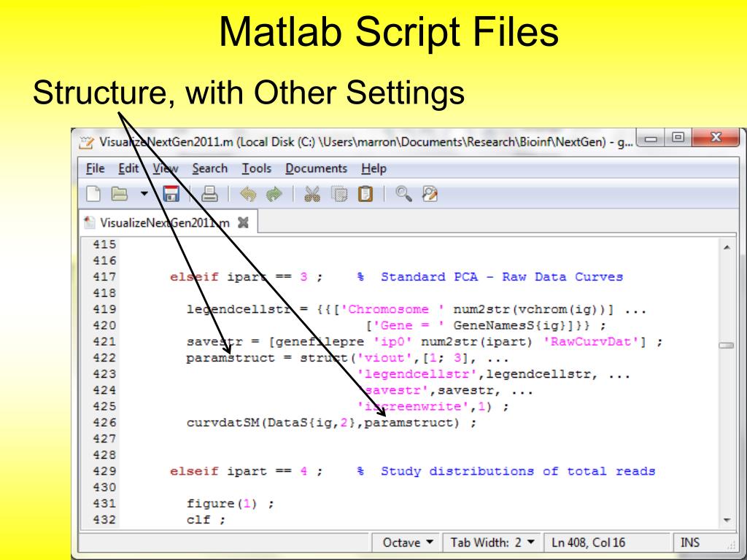This screenshot has height=560, width=747.
Task: Open the View menu
Action: (166, 168)
